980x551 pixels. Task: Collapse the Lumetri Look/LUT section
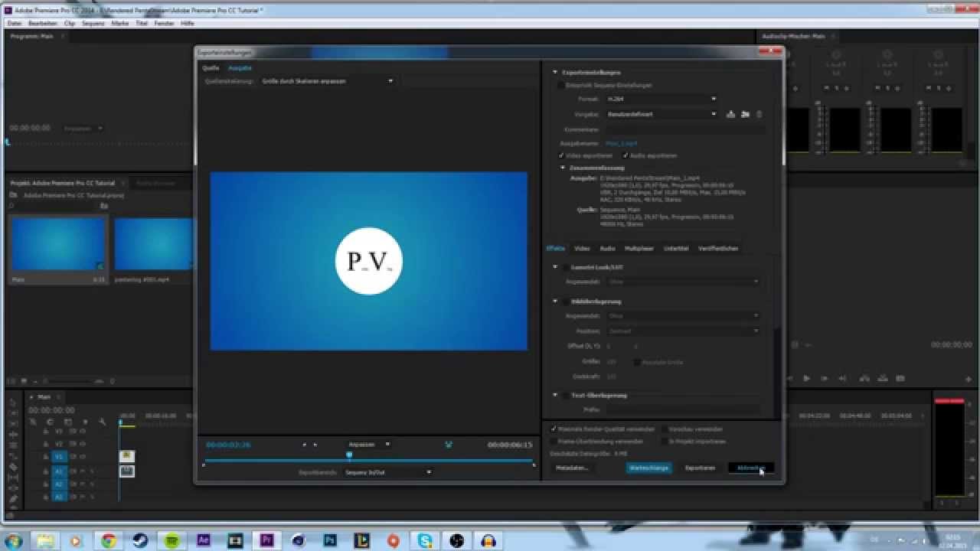556,267
